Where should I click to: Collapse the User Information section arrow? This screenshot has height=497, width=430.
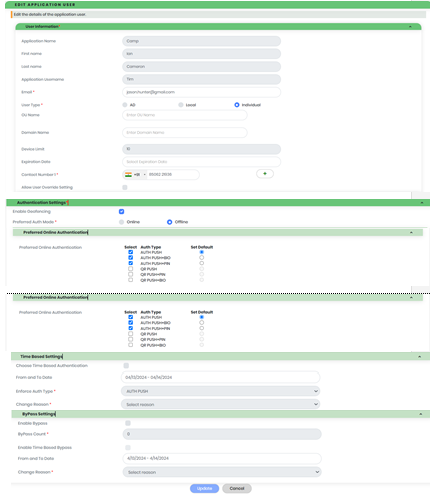(410, 27)
